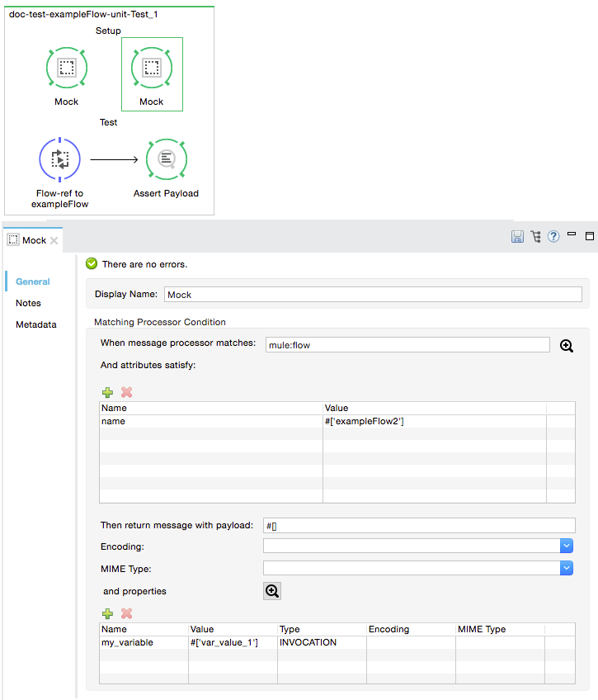598x700 pixels.
Task: Select the highlighted second Mock processor icon
Action: click(x=152, y=68)
